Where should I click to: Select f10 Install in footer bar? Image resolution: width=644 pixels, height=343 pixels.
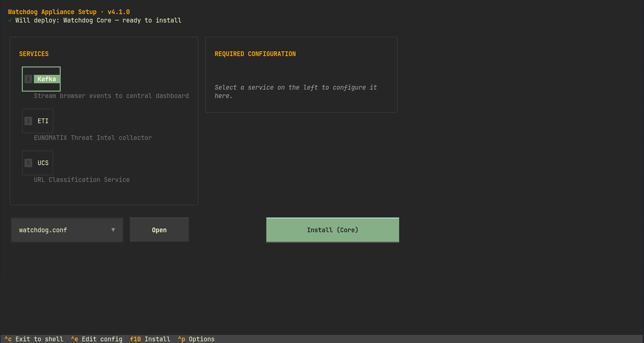pos(150,339)
